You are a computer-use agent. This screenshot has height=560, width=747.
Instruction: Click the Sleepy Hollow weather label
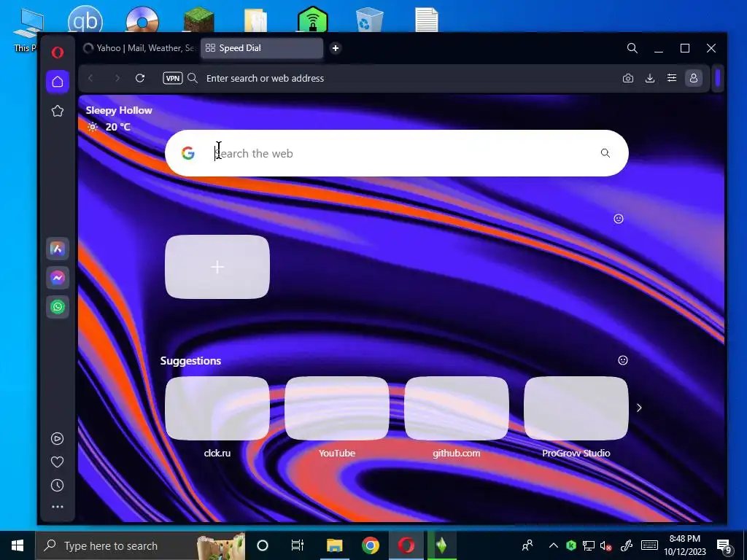[x=119, y=110]
